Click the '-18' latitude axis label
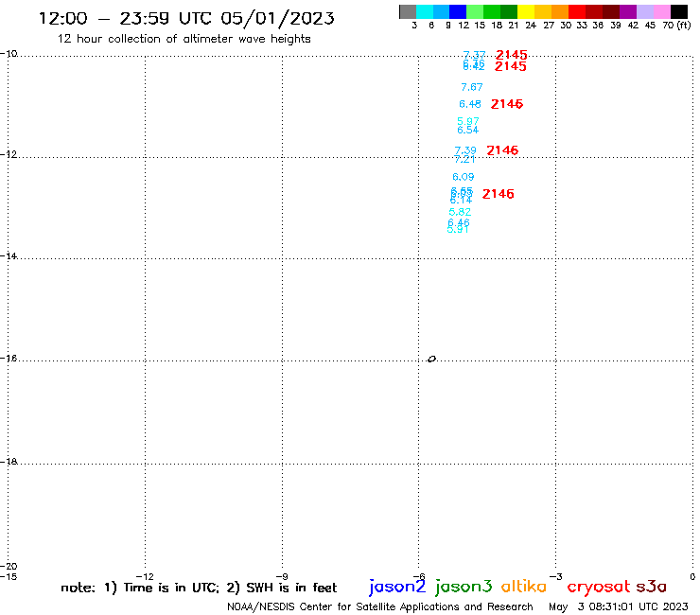Viewport: 700px width, 615px height. (9, 462)
